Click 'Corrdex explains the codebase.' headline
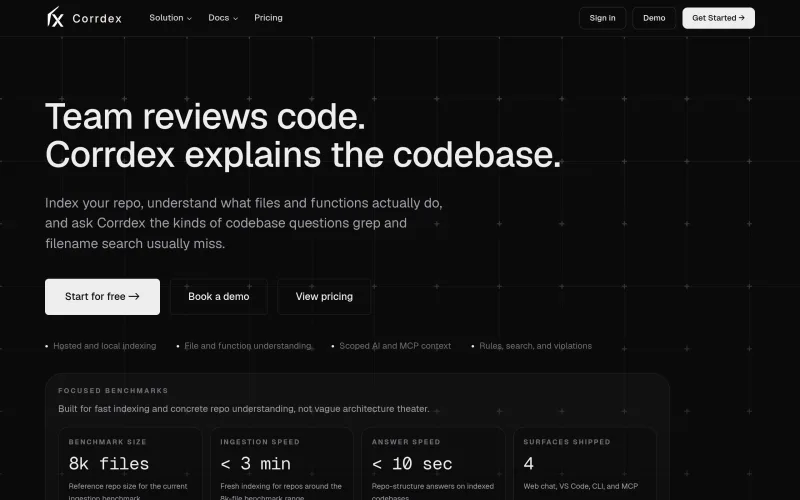 303,155
